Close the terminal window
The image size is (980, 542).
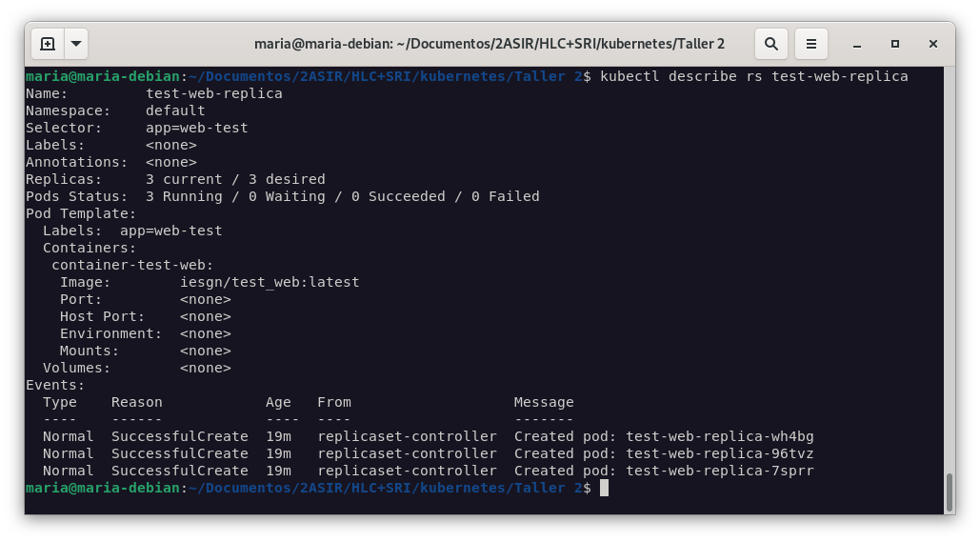(x=933, y=44)
